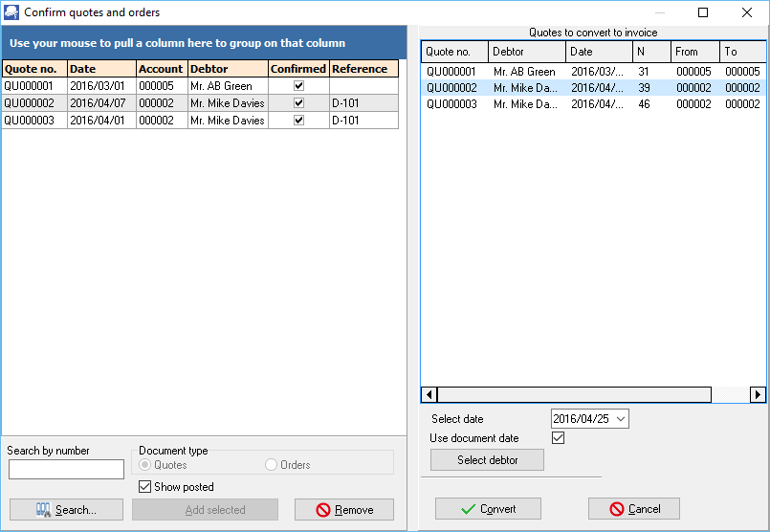Click the Reference column header
Viewport: 770px width, 532px height.
point(363,69)
